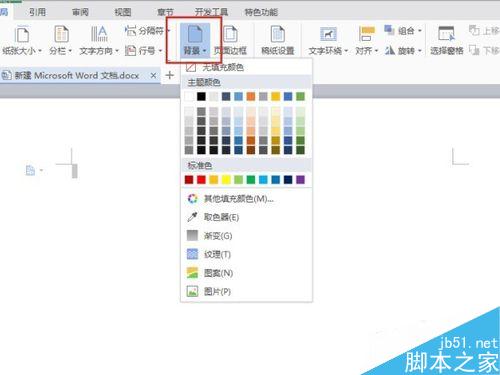Click the 行号 line number icon

coord(130,51)
